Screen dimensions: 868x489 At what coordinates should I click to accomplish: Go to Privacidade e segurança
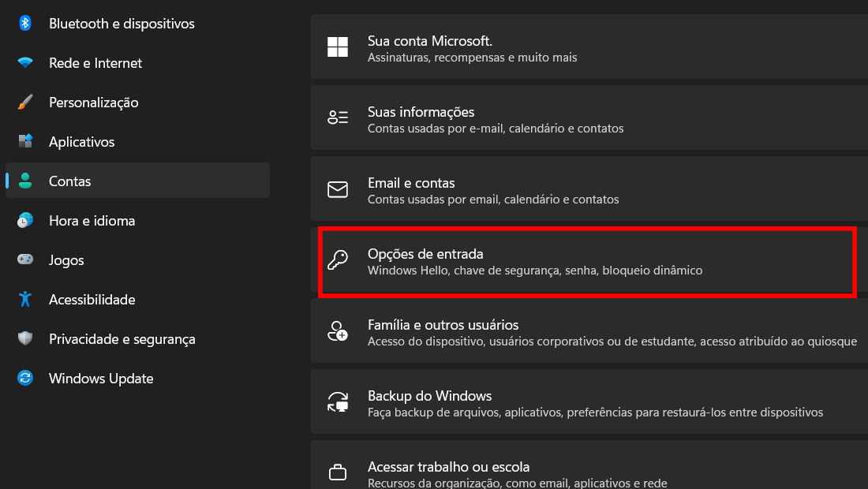(x=137, y=338)
